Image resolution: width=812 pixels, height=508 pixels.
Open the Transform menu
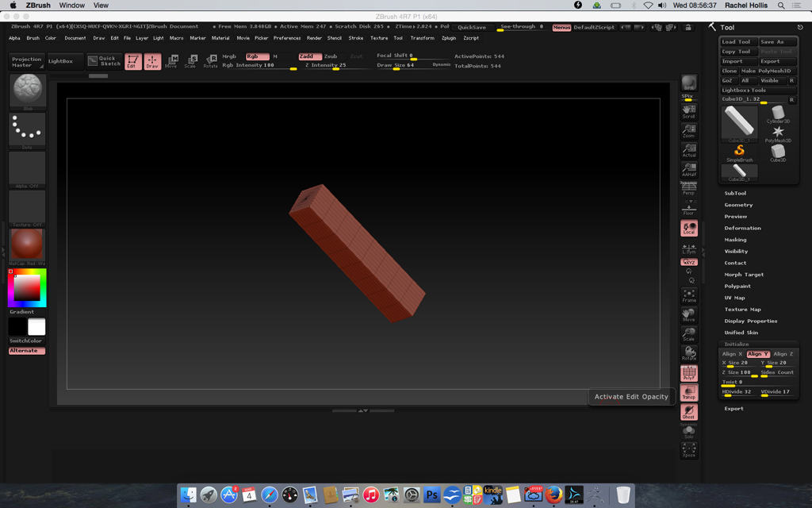click(423, 38)
